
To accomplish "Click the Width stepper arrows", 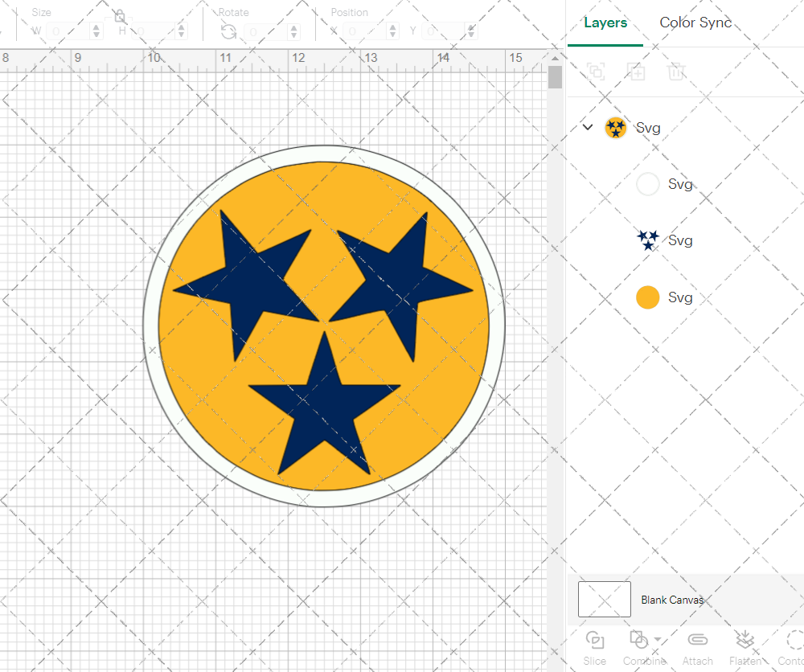I will (x=96, y=32).
